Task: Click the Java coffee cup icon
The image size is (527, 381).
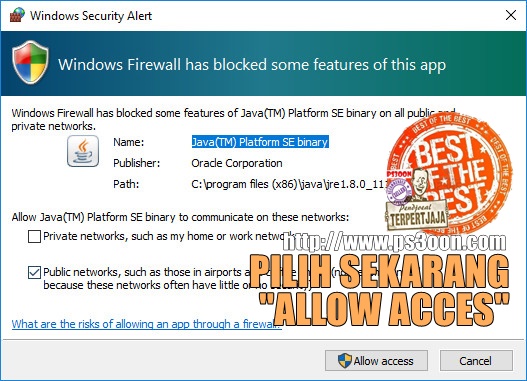Action: (x=83, y=151)
